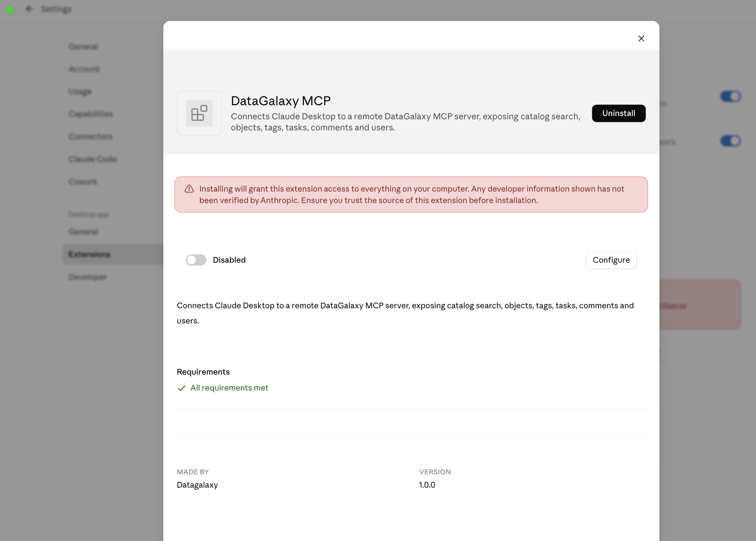Screen dimensions: 756x541
Task: Uninstall the DataGalaxy MCP extension
Action: (619, 113)
